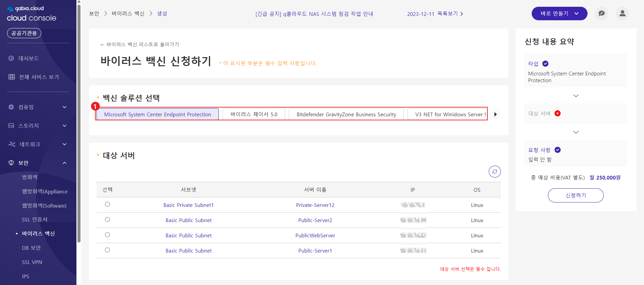Screen dimensions: 644x285
Task: Open DB 보안 menu item
Action: (x=31, y=248)
